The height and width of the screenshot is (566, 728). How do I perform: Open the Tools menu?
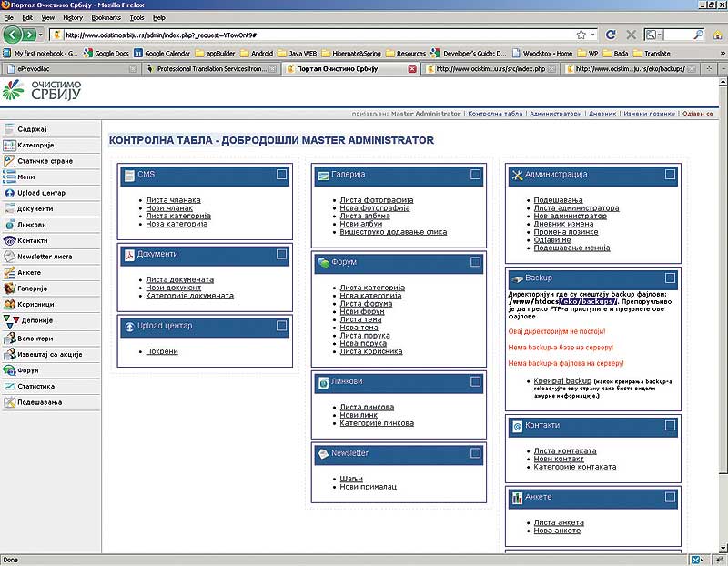click(x=136, y=17)
